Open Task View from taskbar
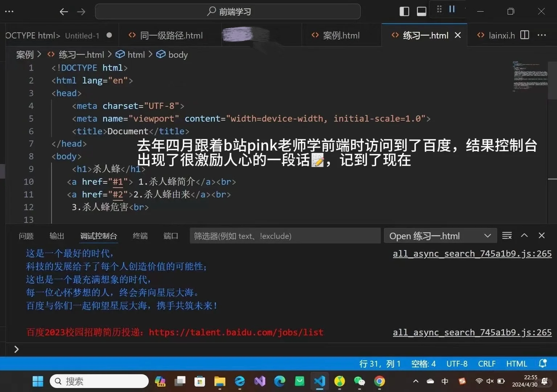Image resolution: width=557 pixels, height=392 pixels. point(180,381)
